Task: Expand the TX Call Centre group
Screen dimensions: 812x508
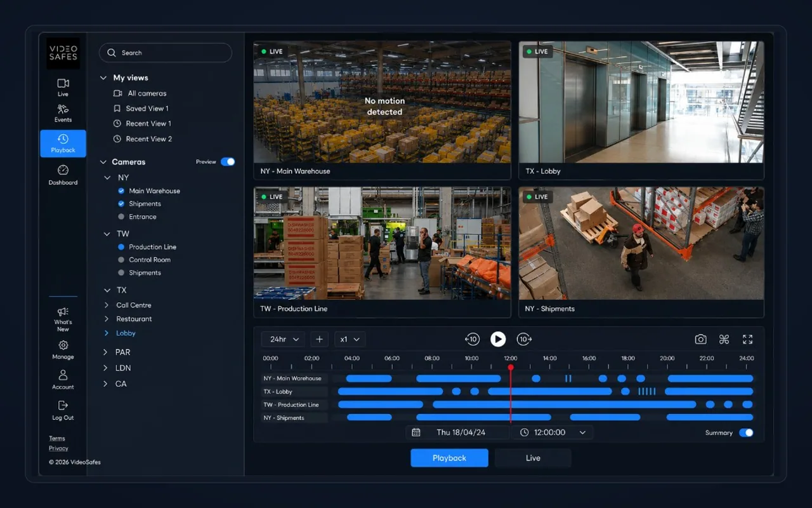Action: [107, 305]
